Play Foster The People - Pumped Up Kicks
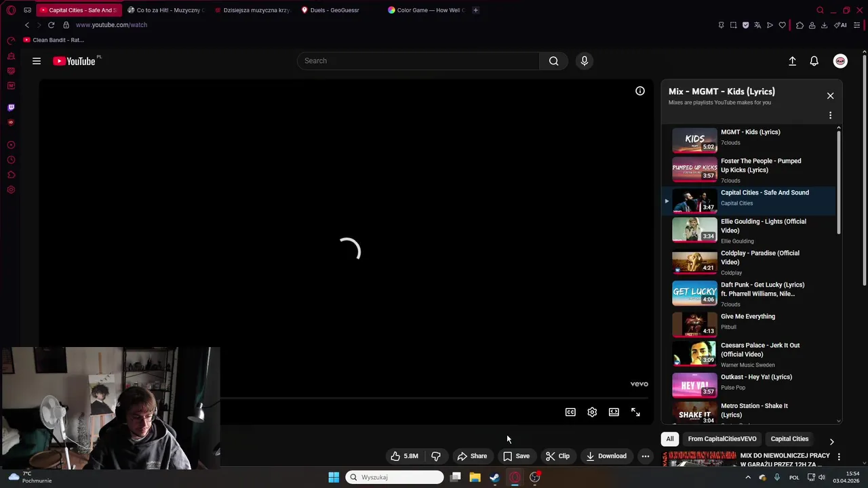868x488 pixels. 750,170
